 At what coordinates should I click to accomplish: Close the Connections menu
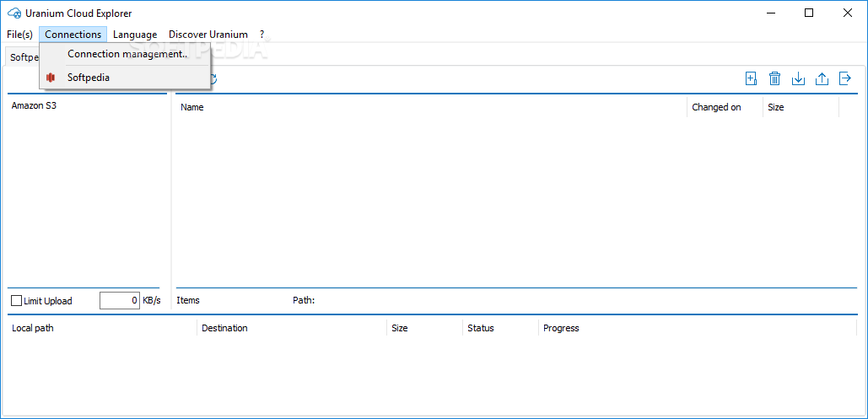pos(73,35)
